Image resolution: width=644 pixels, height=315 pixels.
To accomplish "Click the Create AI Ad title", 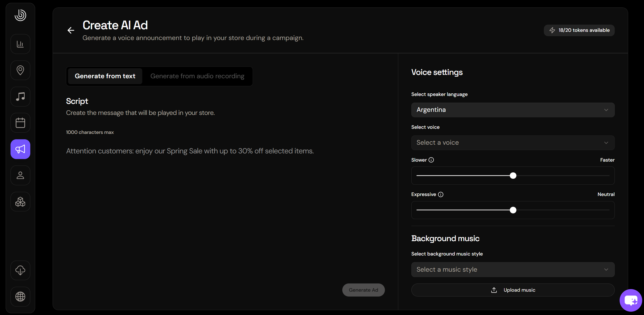I will [x=115, y=25].
